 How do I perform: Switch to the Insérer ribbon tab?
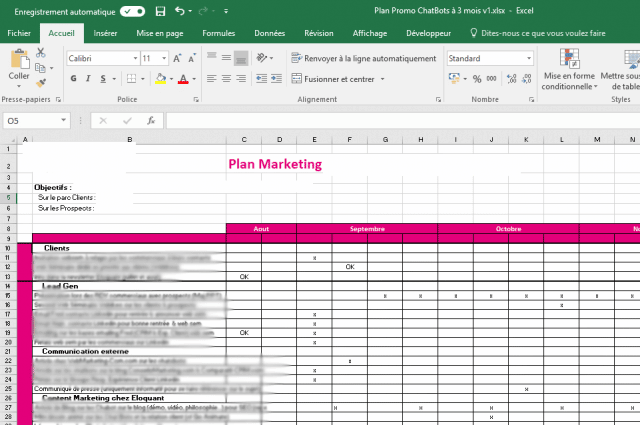point(105,33)
